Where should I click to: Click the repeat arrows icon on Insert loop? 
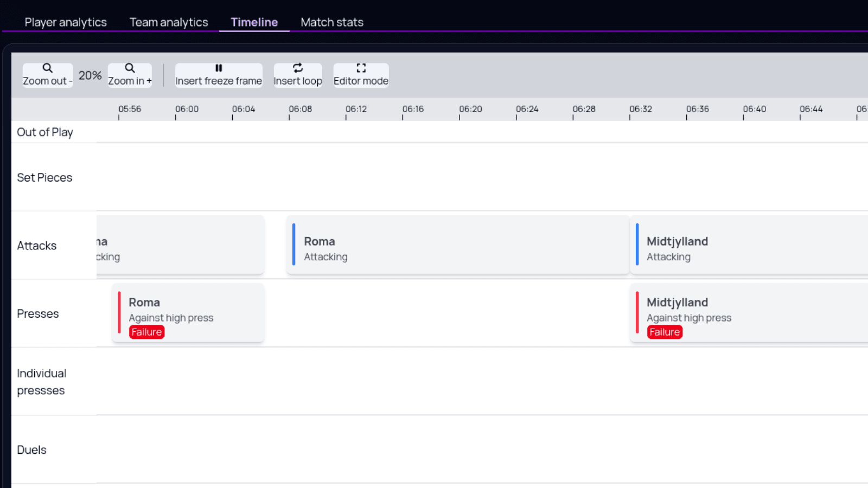coord(298,68)
